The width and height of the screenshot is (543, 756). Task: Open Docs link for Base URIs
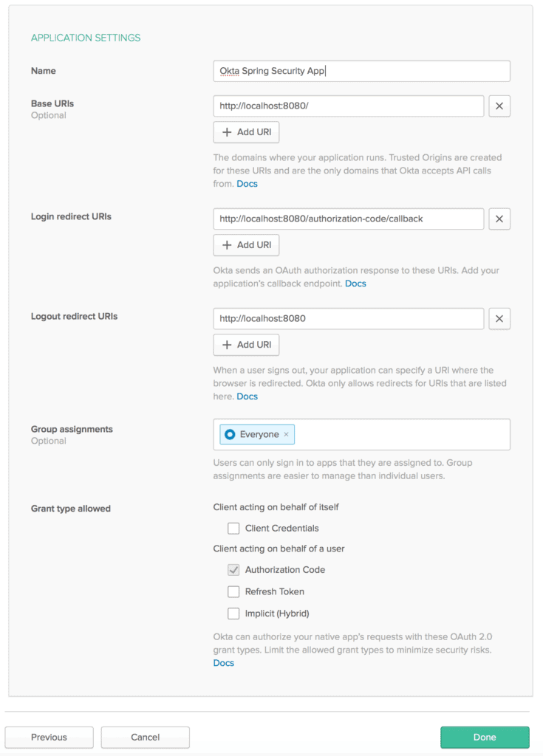click(x=247, y=184)
